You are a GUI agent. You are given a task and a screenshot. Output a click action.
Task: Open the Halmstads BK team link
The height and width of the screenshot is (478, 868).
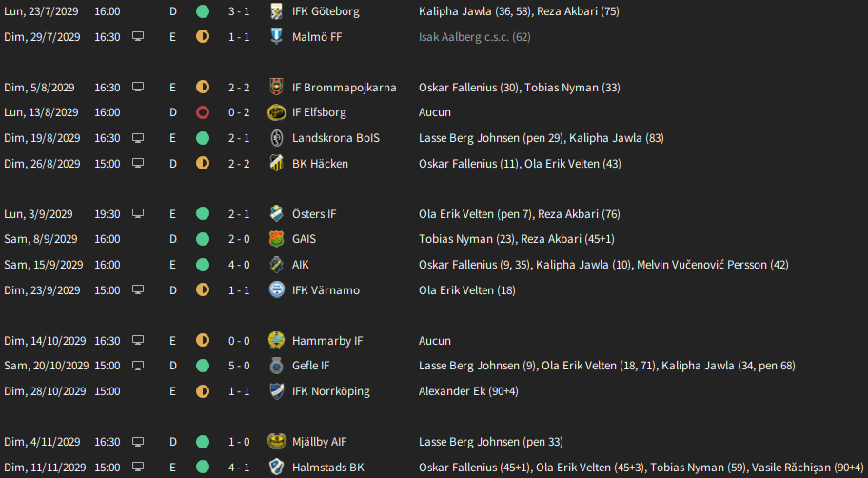click(327, 468)
